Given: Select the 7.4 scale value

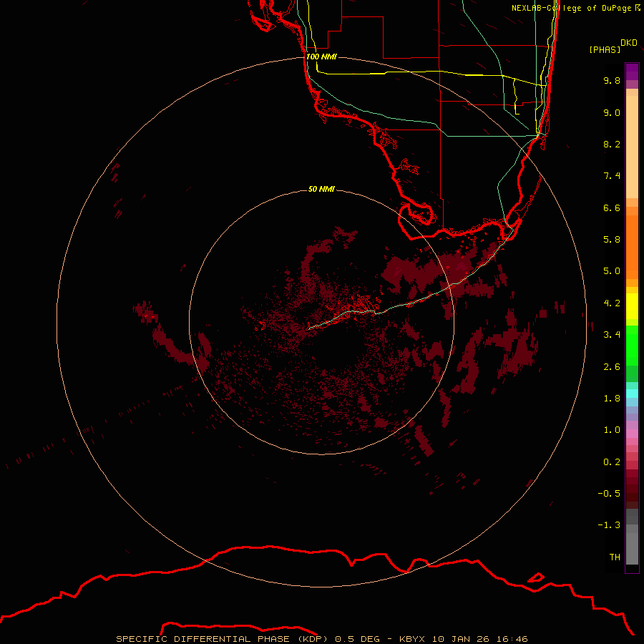Looking at the screenshot, I should tap(612, 176).
